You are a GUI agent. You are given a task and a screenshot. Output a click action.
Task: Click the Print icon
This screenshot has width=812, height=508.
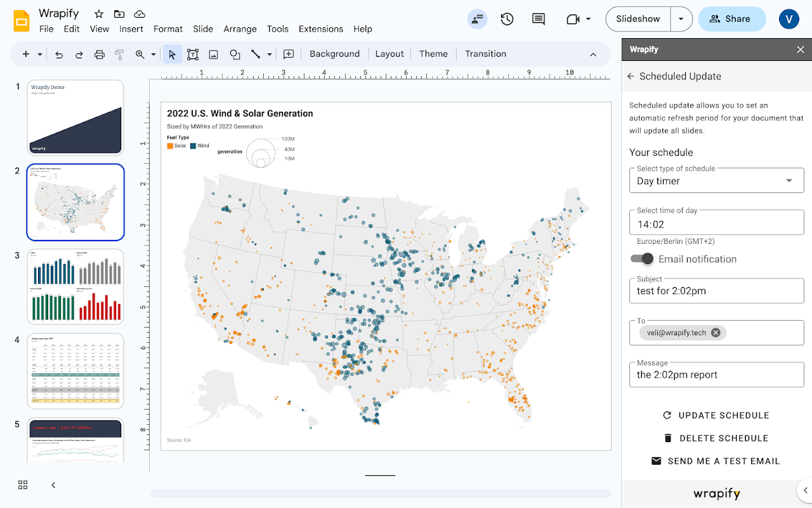point(99,54)
